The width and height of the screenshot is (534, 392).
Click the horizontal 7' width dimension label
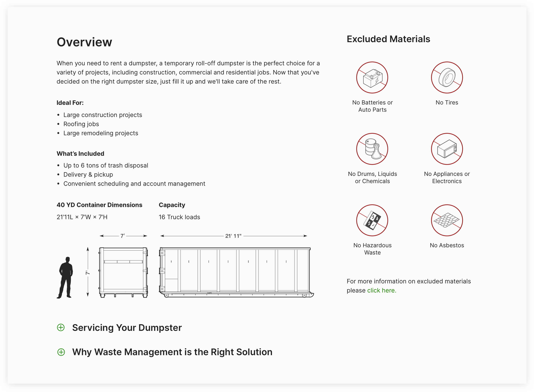coord(122,236)
